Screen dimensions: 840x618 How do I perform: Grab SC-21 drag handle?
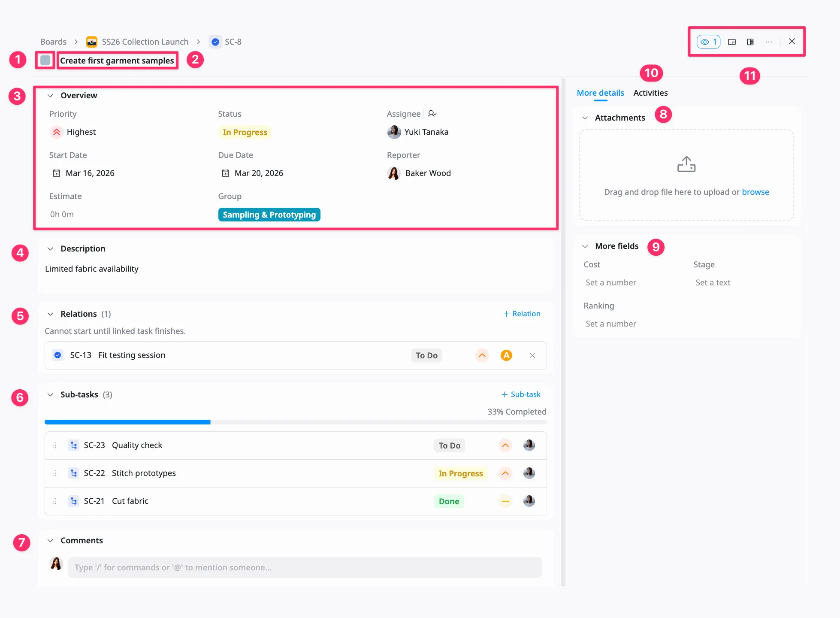pos(54,501)
